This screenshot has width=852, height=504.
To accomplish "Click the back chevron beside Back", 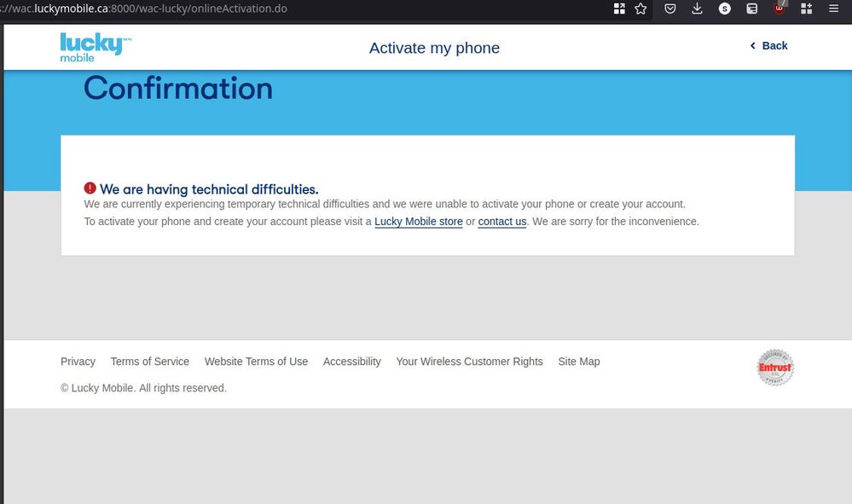I will (x=752, y=45).
